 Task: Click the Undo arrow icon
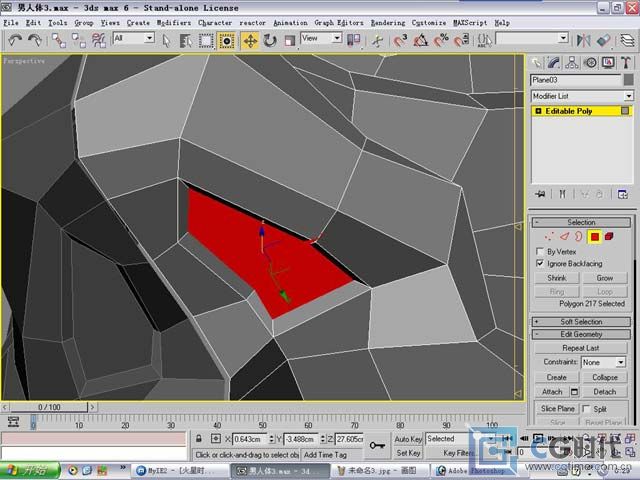(16, 40)
